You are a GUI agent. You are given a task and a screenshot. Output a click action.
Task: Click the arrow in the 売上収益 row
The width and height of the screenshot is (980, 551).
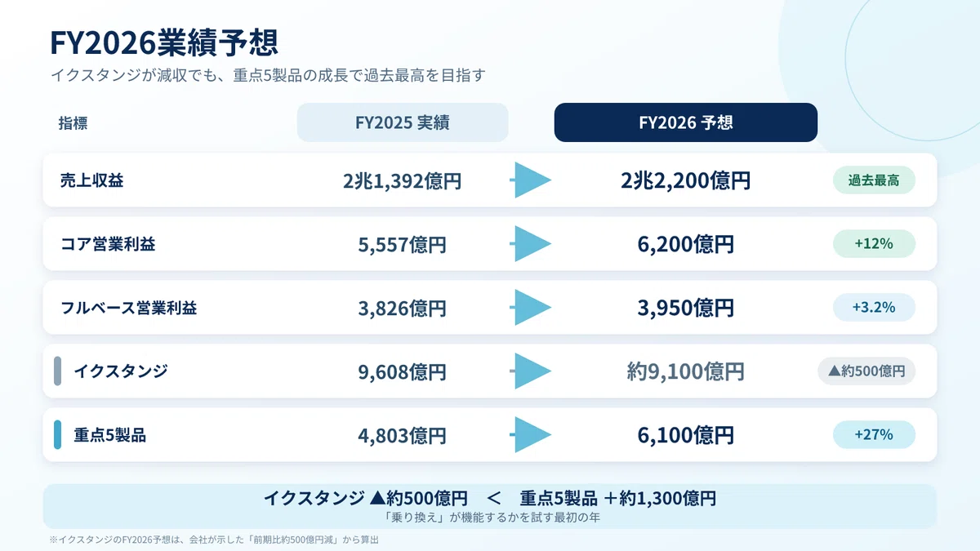pyautogui.click(x=532, y=180)
